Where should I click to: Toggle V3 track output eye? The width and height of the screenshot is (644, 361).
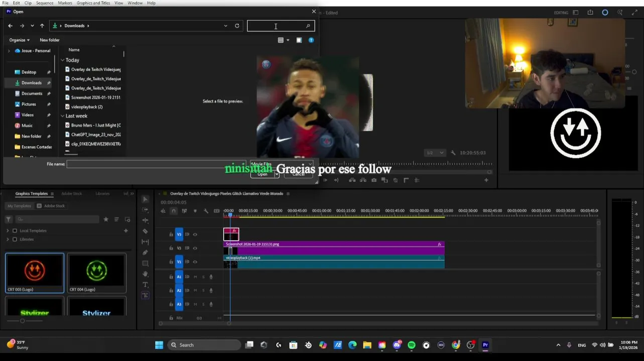195,234
